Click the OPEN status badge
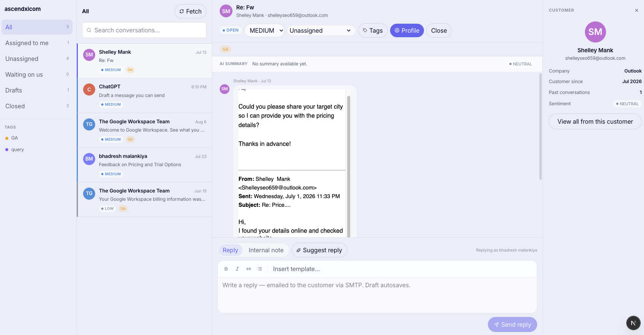 231,30
